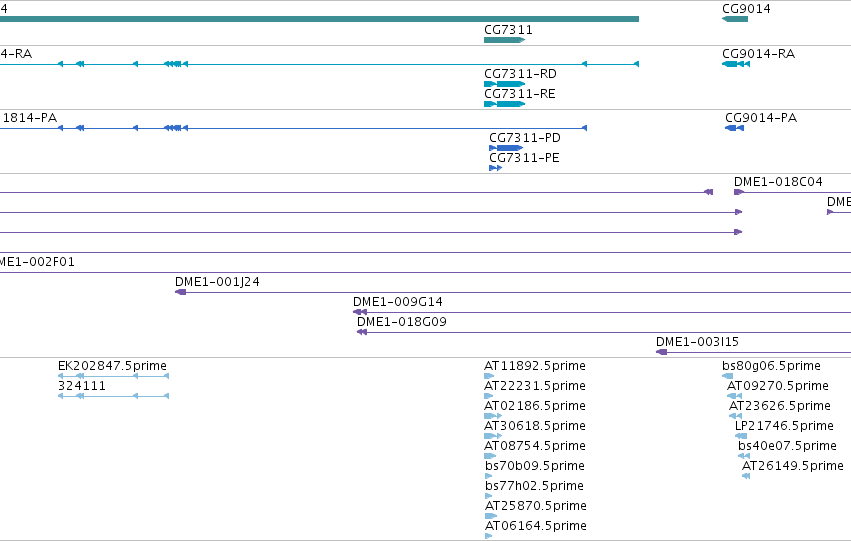Click the DME1-002F01 label

37,262
